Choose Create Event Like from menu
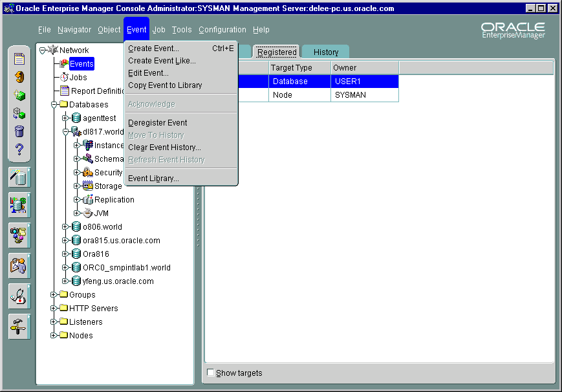 [162, 61]
